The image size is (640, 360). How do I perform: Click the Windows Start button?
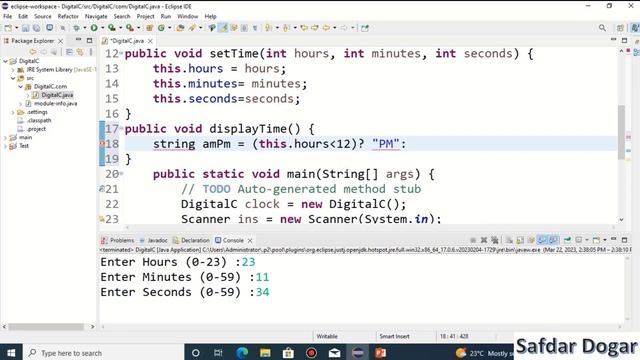(11, 353)
